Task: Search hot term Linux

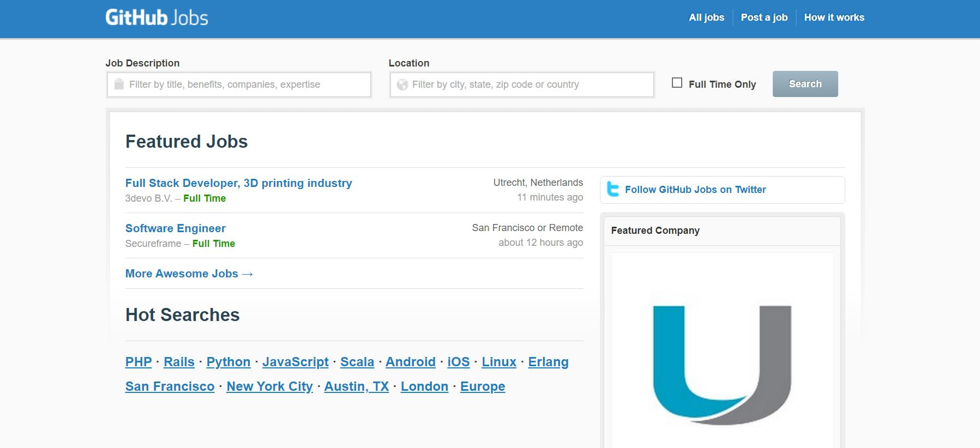Action: point(499,362)
